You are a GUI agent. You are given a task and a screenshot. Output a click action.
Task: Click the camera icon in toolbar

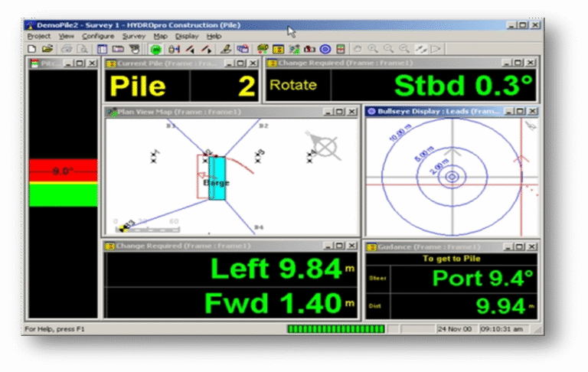tap(310, 49)
